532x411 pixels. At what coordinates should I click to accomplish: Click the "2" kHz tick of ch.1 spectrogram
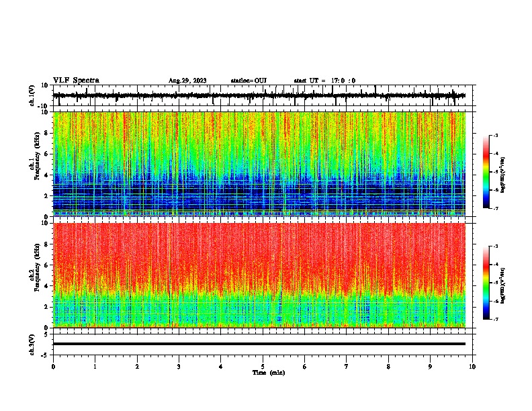tap(46, 196)
